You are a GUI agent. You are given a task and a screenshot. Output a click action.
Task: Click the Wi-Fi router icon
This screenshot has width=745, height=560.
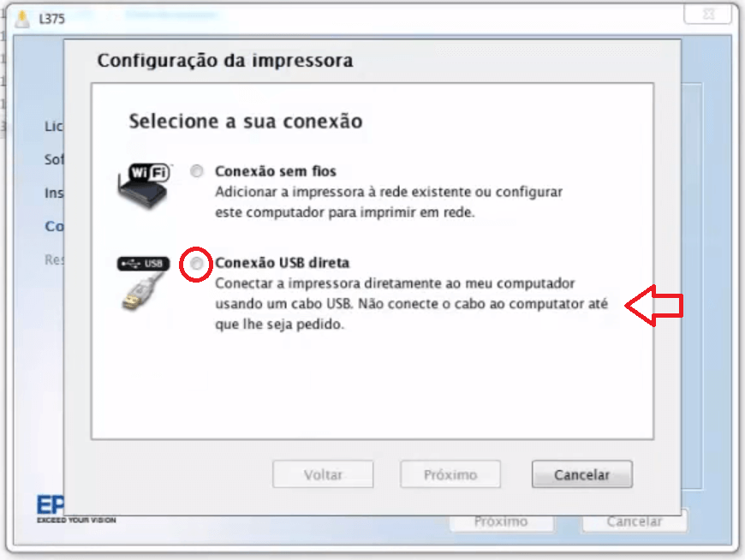pos(144,185)
